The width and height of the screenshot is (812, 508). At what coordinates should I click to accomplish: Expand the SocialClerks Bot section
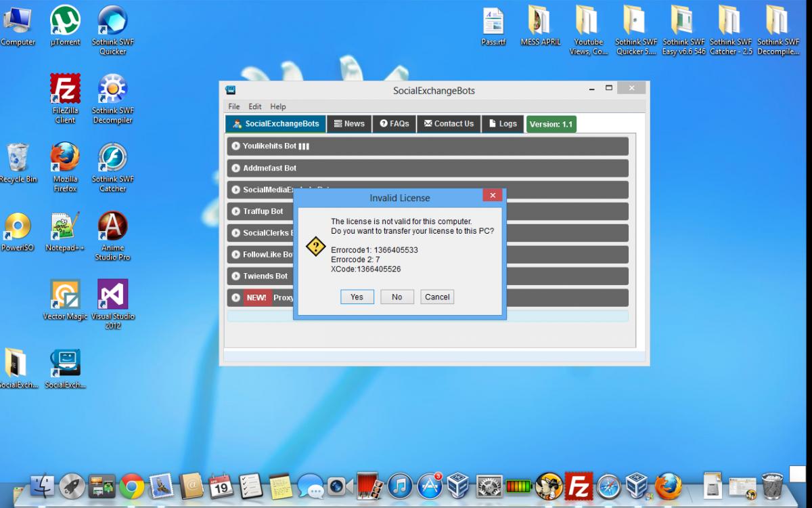(x=428, y=233)
